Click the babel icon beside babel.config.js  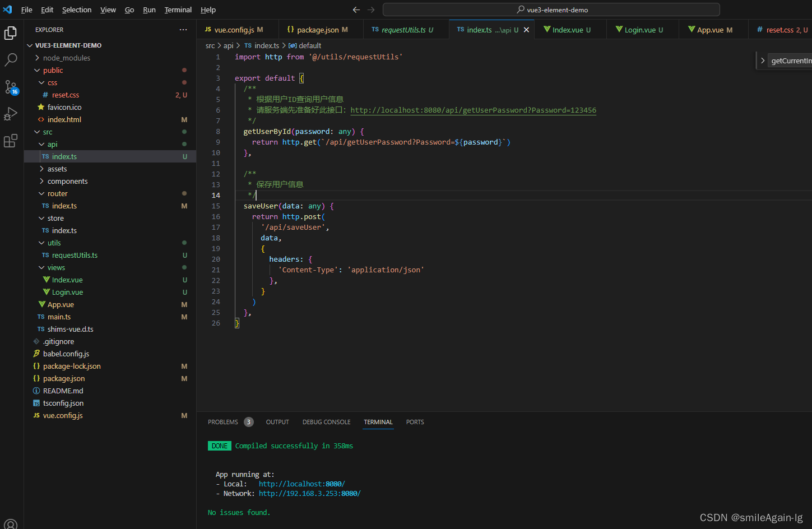(x=36, y=354)
